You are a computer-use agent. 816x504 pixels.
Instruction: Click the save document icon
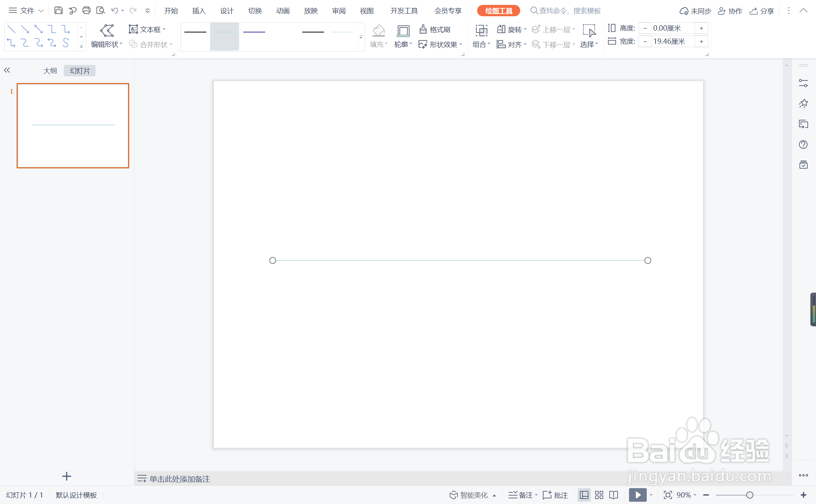pyautogui.click(x=58, y=11)
